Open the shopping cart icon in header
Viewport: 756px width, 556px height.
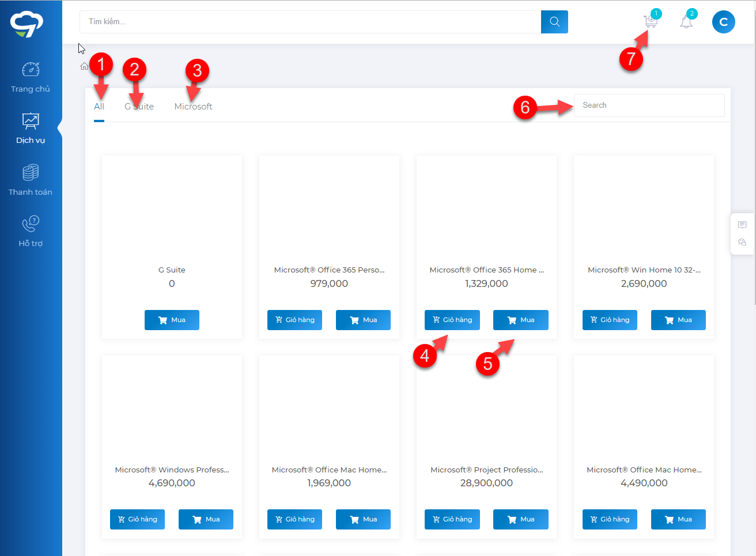click(x=651, y=22)
